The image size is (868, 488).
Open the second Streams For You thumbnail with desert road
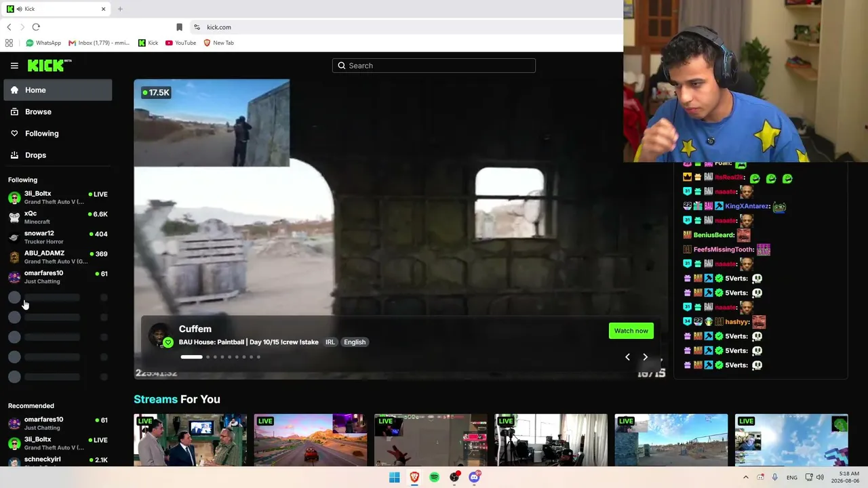point(311,441)
